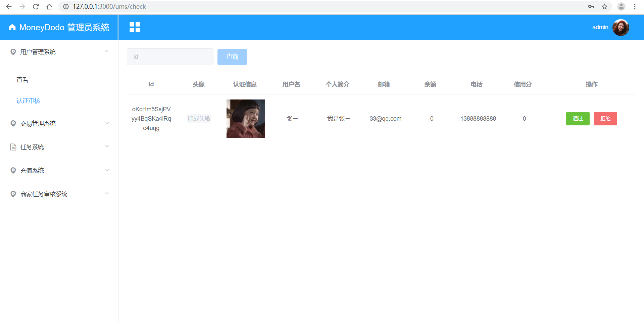Open the 充值系统 menu label
The image size is (644, 323).
32,170
